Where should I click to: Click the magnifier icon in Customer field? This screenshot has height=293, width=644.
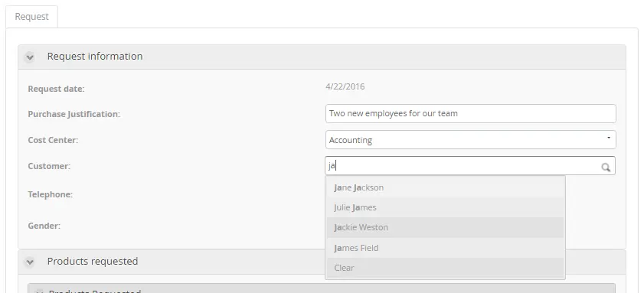[606, 167]
